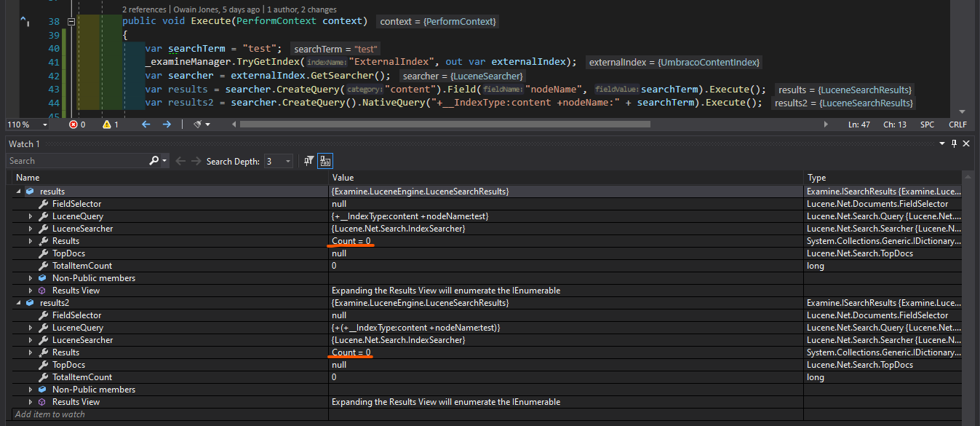Collapse the results watch item
This screenshot has height=426, width=980.
(x=18, y=192)
